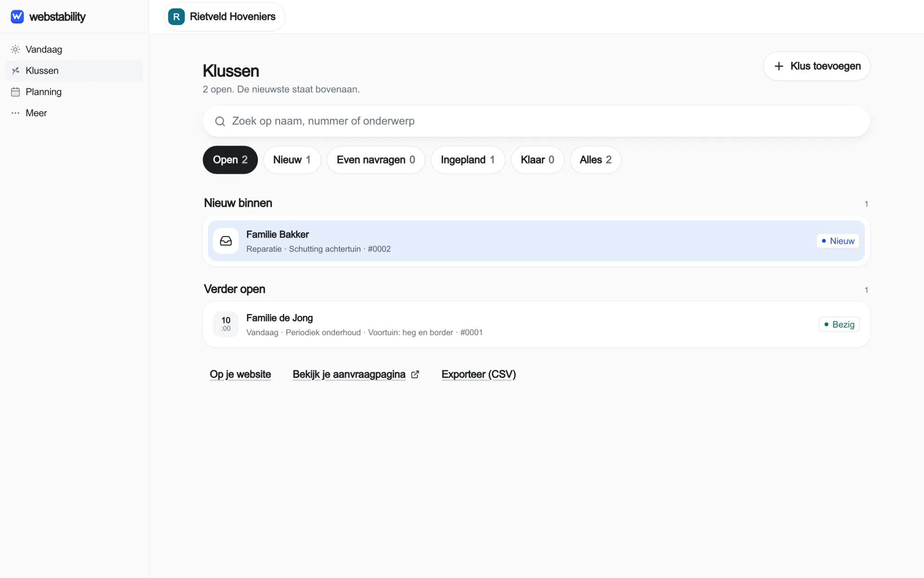
Task: Select the Klussen tools icon in sidebar
Action: (15, 71)
